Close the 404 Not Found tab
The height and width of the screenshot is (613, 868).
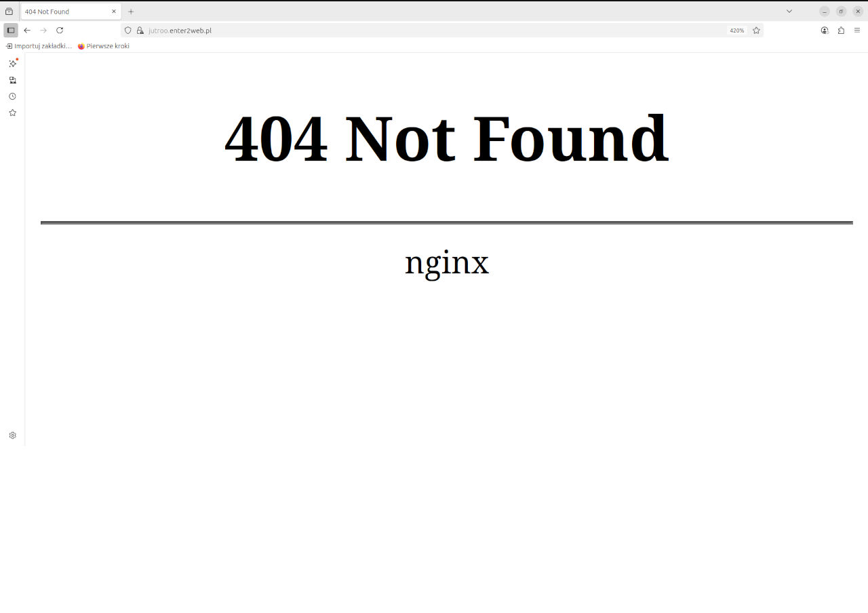(114, 12)
